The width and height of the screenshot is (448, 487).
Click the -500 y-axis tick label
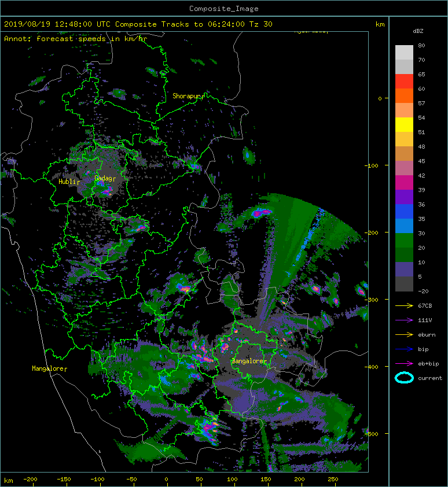[371, 434]
